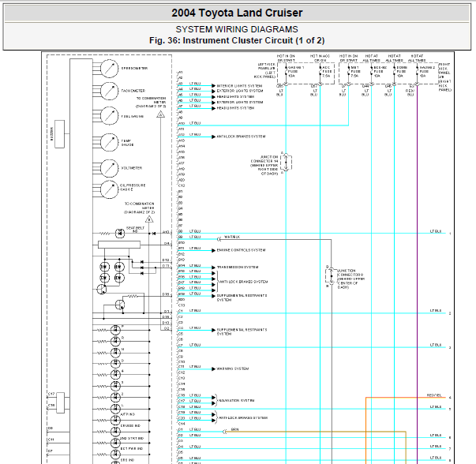The width and height of the screenshot is (476, 464).
Task: Click the 'INTERIOR LIGHTS SYSTEM' label
Action: click(239, 86)
